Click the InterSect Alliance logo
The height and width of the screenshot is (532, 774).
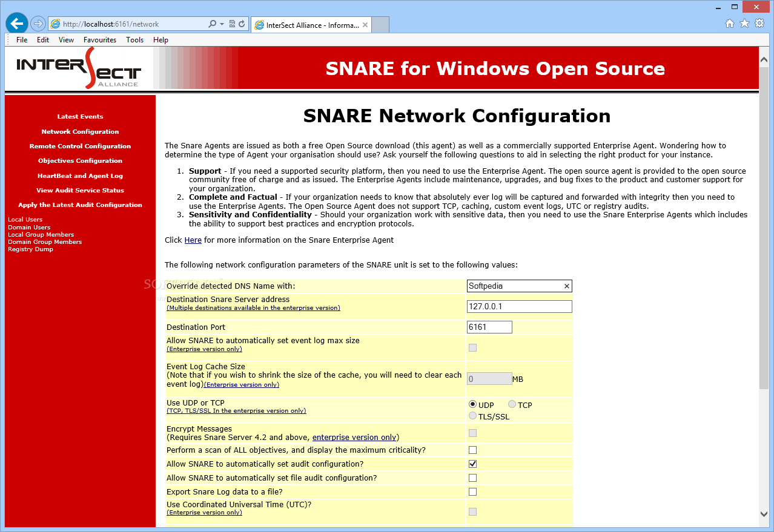click(x=79, y=68)
